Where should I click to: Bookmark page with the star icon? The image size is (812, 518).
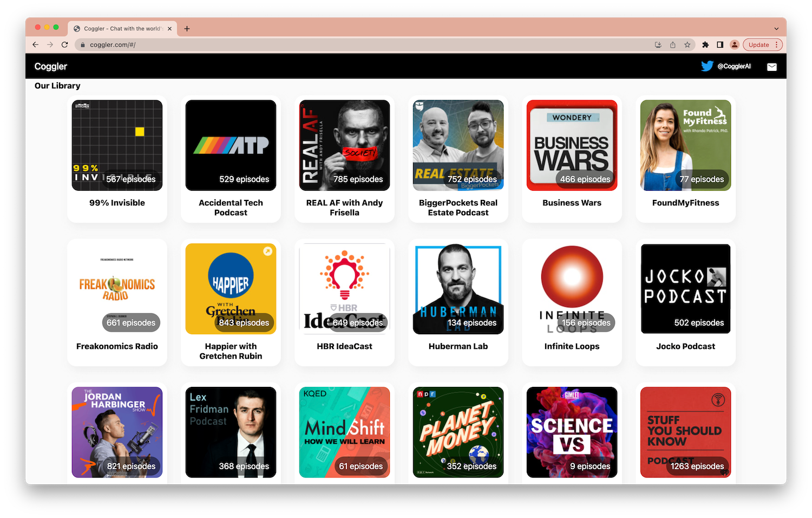coord(687,45)
